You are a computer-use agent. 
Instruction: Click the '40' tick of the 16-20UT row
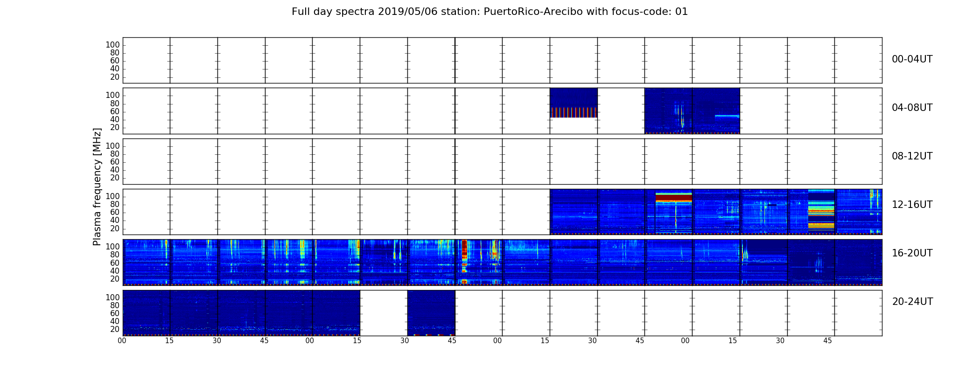(115, 271)
